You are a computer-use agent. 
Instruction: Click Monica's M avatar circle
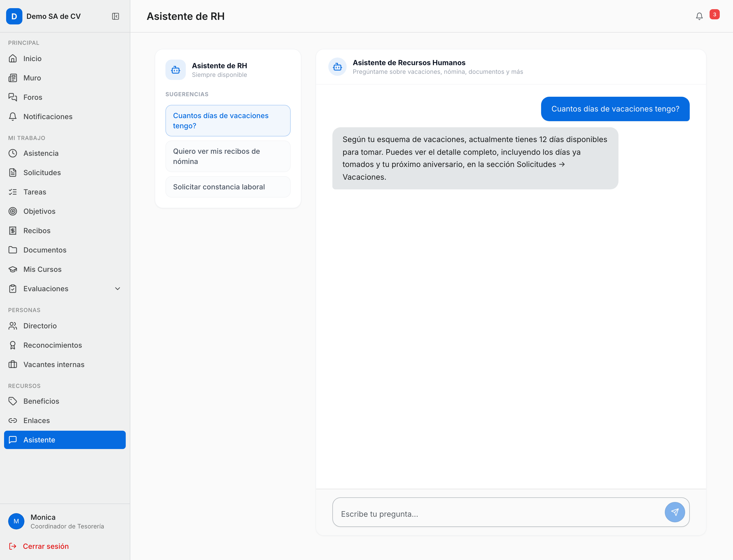(16, 521)
